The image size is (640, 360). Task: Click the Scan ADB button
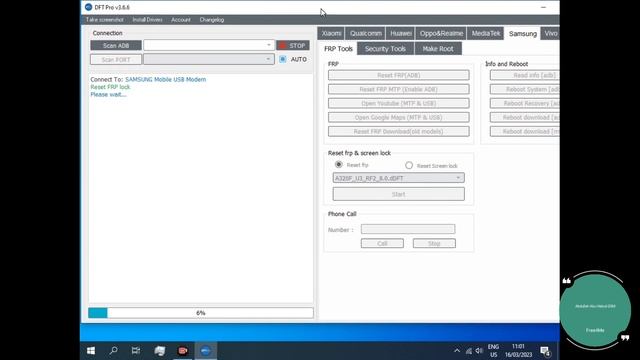point(116,45)
